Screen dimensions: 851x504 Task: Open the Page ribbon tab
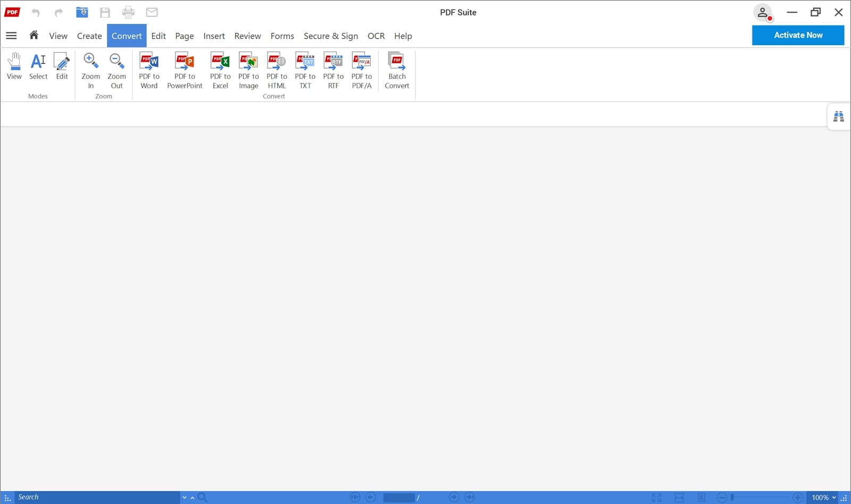pyautogui.click(x=184, y=36)
